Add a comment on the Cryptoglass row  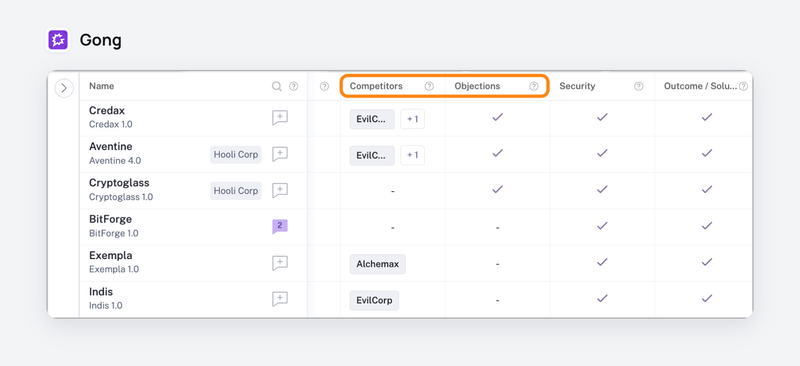coord(280,190)
